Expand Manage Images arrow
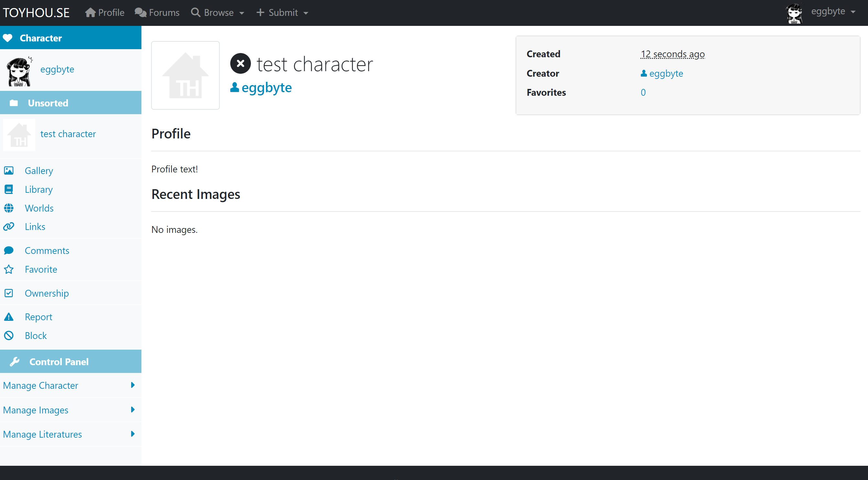The height and width of the screenshot is (480, 868). (133, 410)
